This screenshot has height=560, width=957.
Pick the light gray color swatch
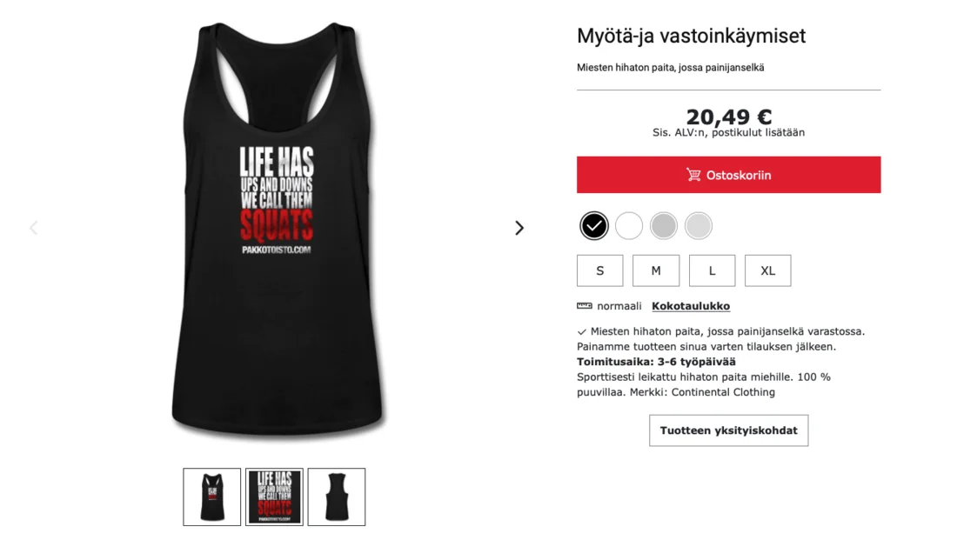click(x=699, y=226)
